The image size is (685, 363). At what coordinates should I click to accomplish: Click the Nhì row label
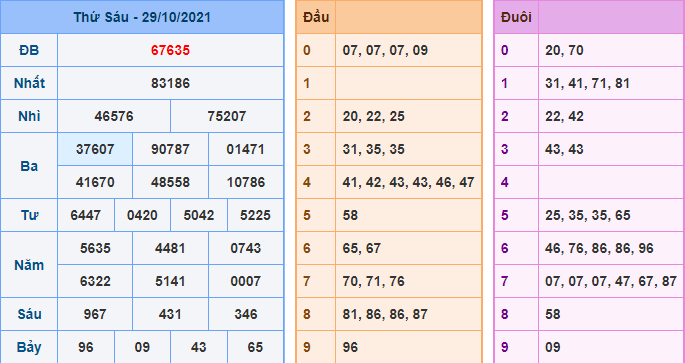pyautogui.click(x=29, y=116)
